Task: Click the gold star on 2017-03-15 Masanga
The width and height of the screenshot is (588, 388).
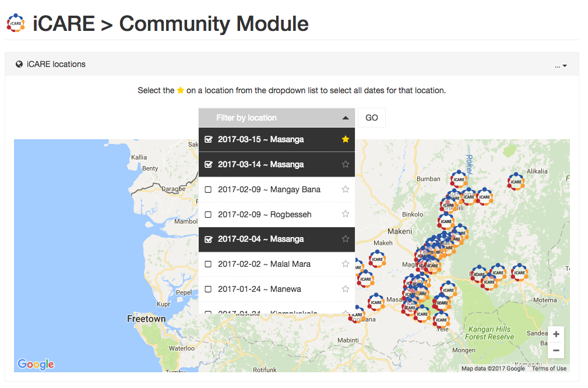Action: [x=346, y=139]
